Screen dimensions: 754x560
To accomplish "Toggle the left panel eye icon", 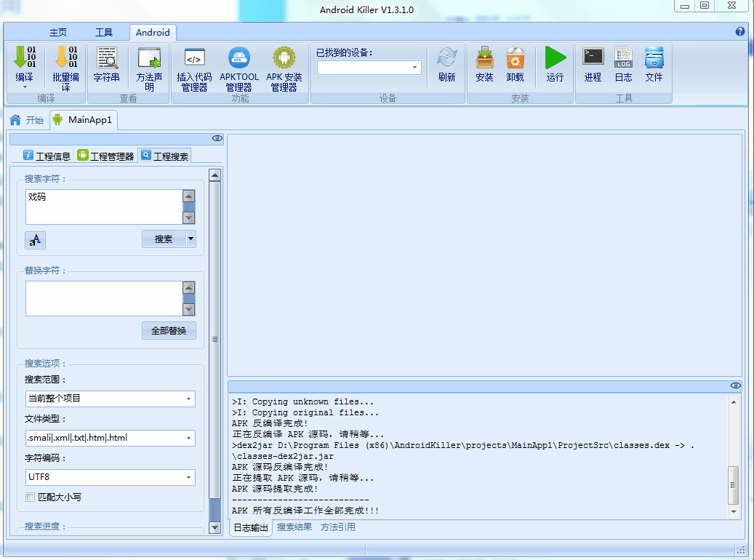I will point(217,139).
